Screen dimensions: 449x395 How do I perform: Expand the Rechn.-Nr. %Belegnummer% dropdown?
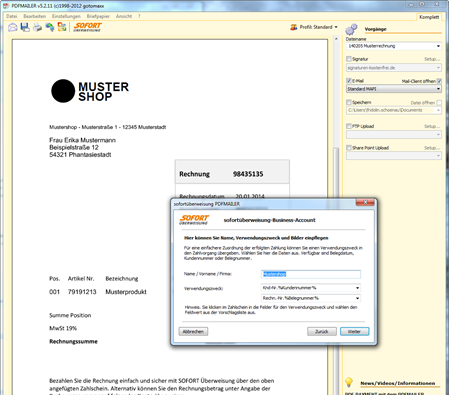(x=357, y=298)
